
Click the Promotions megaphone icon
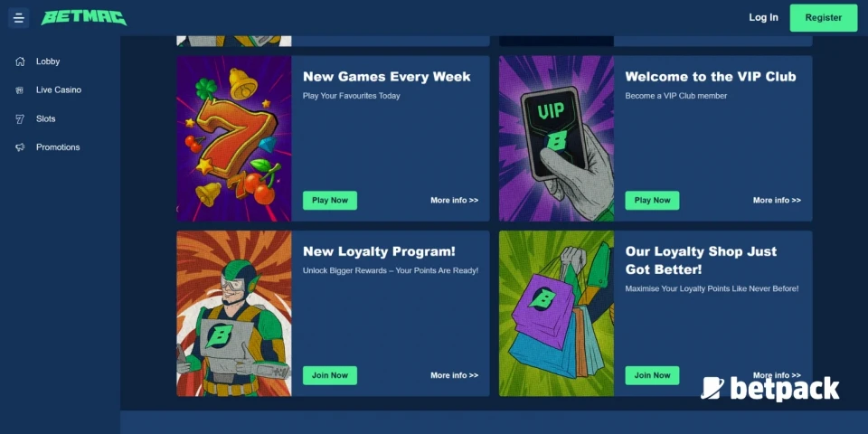[x=20, y=147]
